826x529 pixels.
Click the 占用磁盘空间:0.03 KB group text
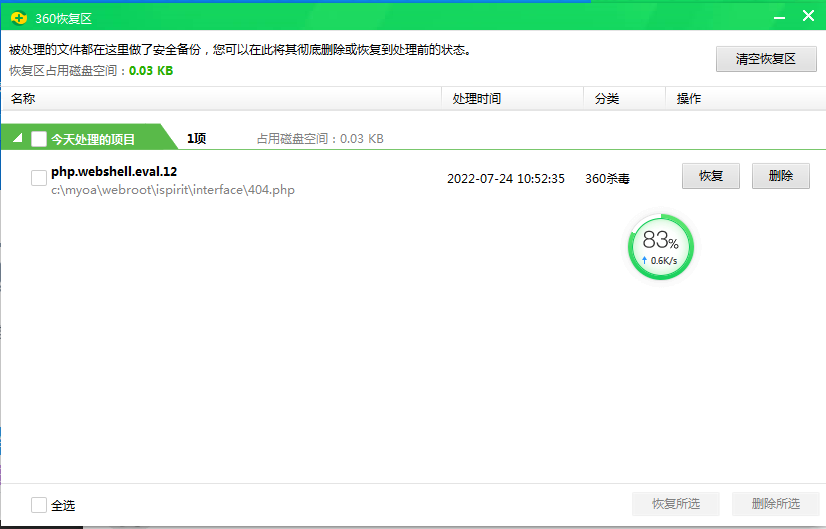[x=320, y=139]
